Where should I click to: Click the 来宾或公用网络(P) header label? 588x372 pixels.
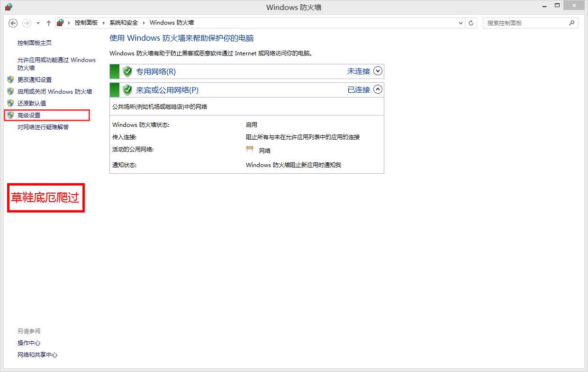(x=167, y=90)
